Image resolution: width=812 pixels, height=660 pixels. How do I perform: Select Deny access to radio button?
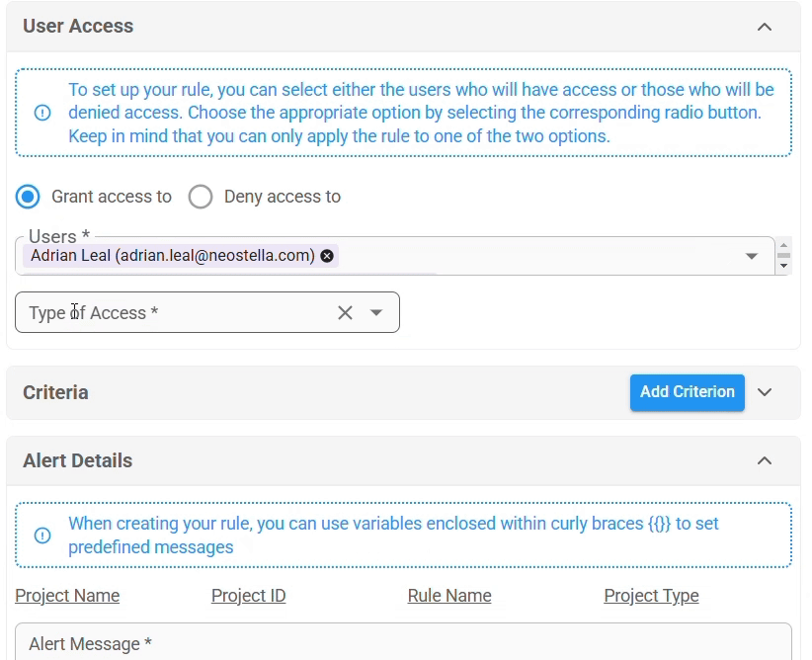click(201, 197)
